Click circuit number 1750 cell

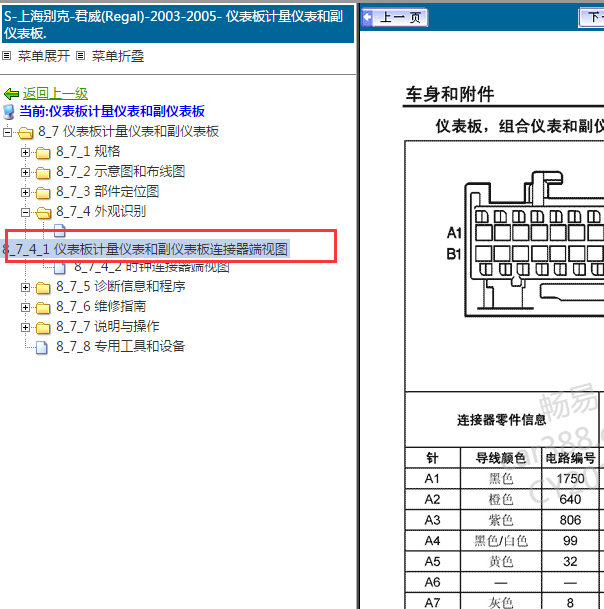570,478
